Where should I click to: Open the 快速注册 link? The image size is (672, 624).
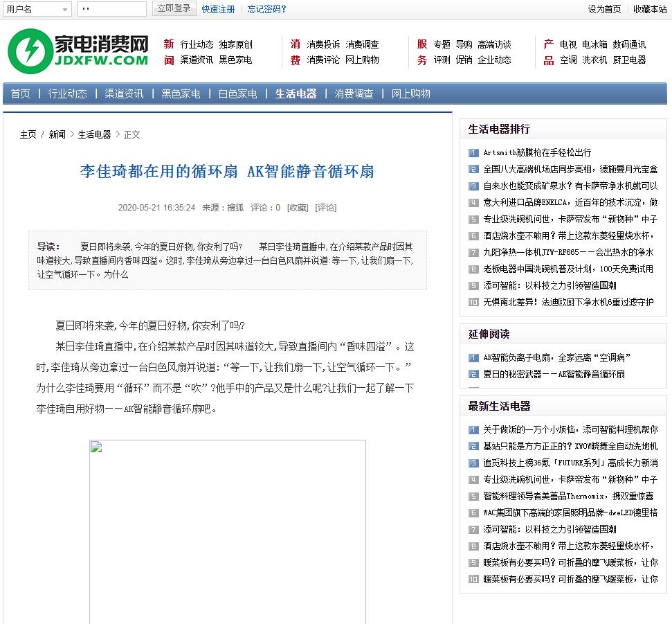point(218,9)
